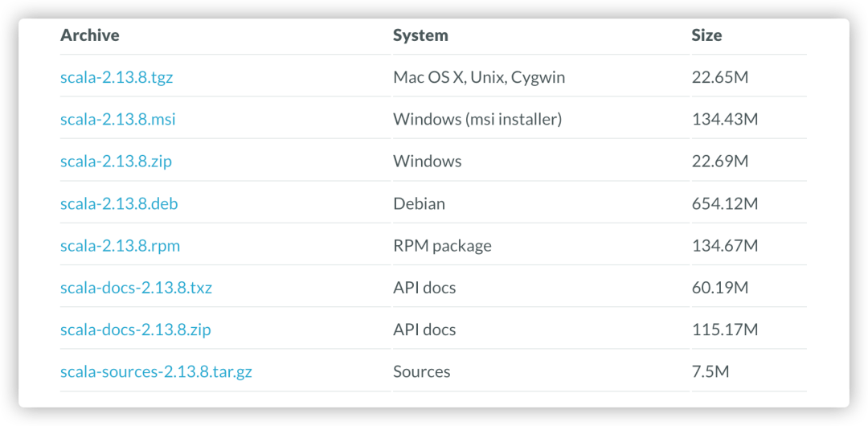
Task: Download scala-docs-2.13.8.txz API docs
Action: click(136, 288)
